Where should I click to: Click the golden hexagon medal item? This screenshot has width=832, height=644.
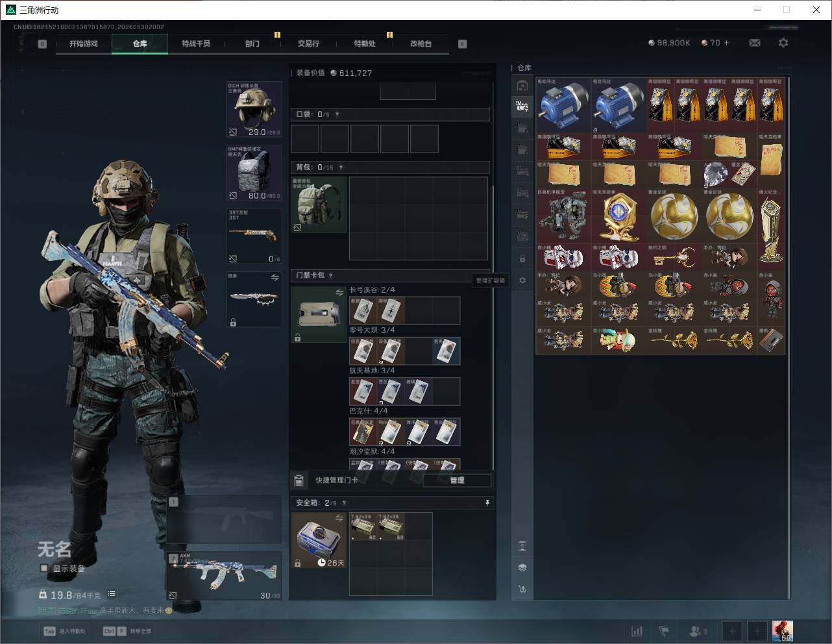click(x=618, y=216)
